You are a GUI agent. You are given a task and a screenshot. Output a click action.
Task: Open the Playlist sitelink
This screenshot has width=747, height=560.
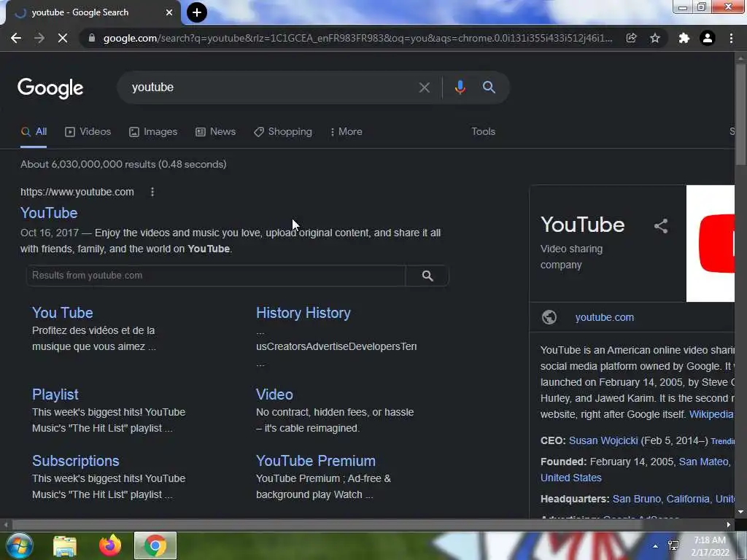click(x=55, y=394)
